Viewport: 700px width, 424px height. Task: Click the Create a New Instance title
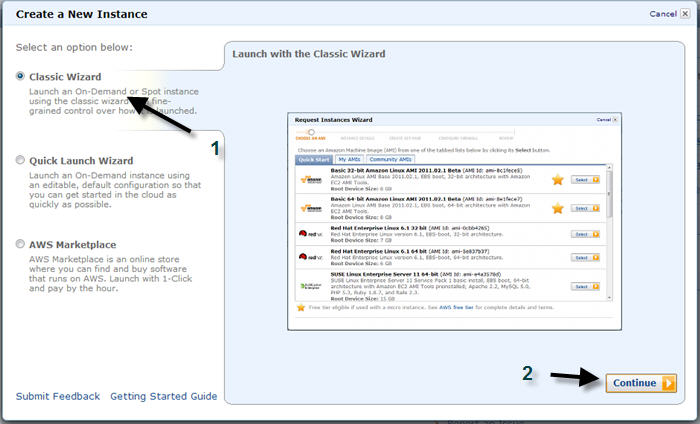81,14
